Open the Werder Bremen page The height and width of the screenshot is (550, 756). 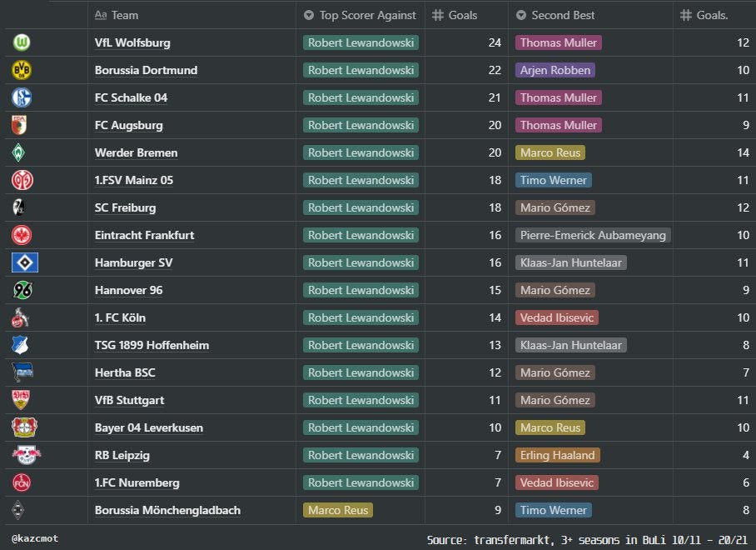click(136, 152)
